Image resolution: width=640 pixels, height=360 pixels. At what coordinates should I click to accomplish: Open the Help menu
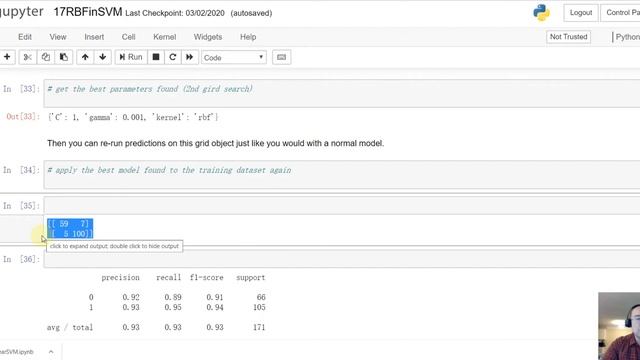248,37
